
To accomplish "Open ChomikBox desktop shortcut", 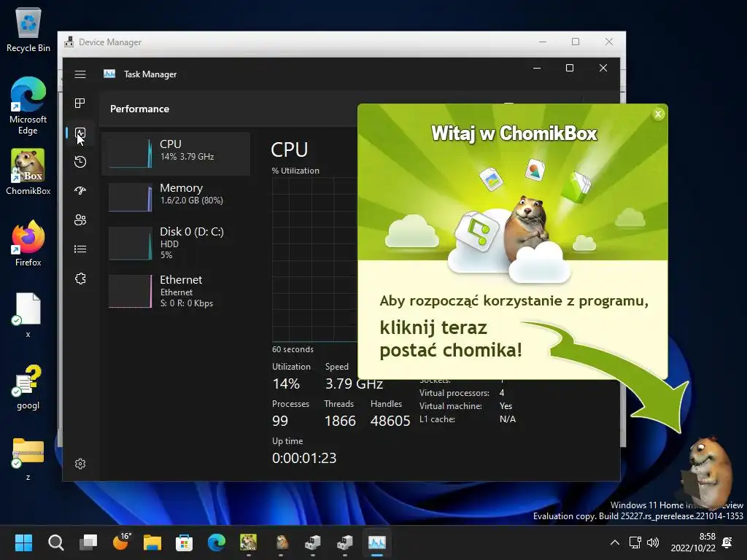I will (x=28, y=172).
